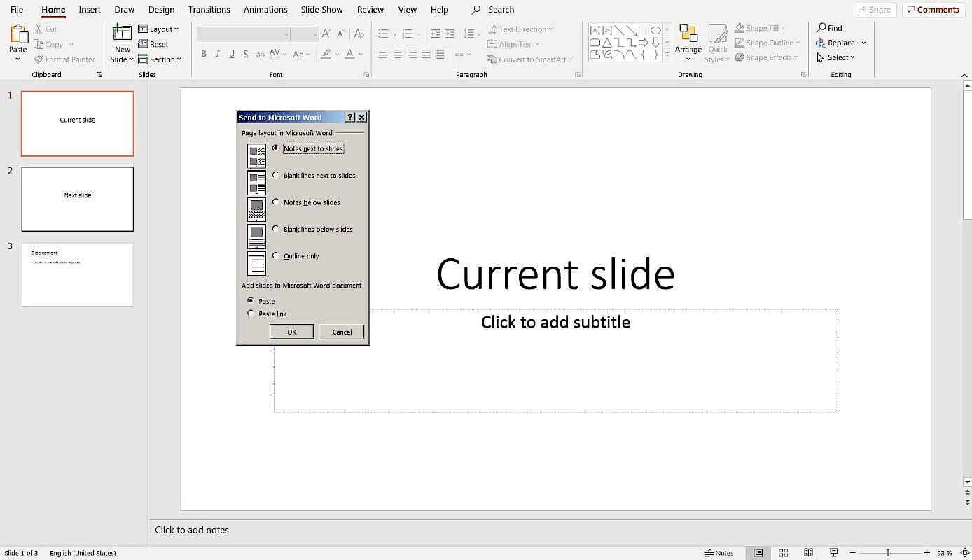Confirm sending with the OK button
972x560 pixels.
(x=291, y=331)
